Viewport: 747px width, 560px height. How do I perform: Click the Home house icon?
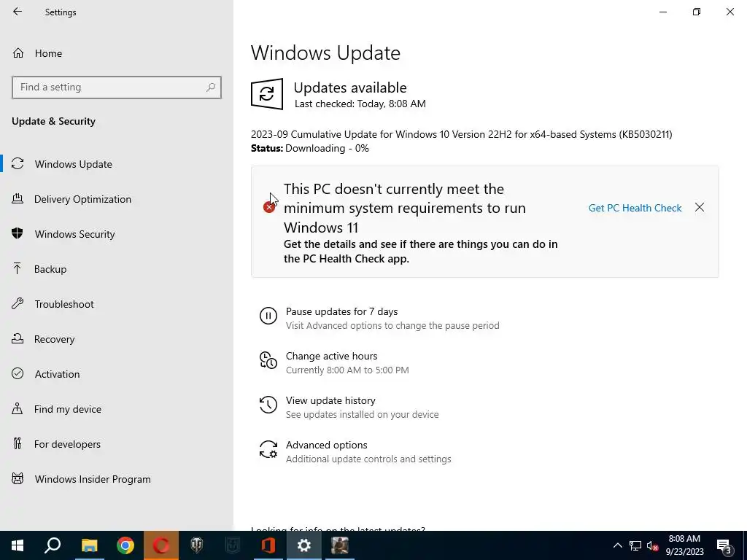18,52
